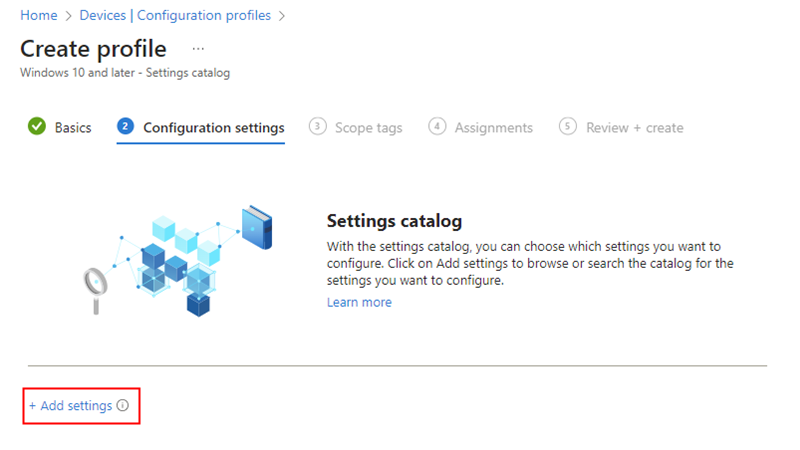Go back to the Basics step
Viewport: 800px width, 450px height.
coord(73,128)
